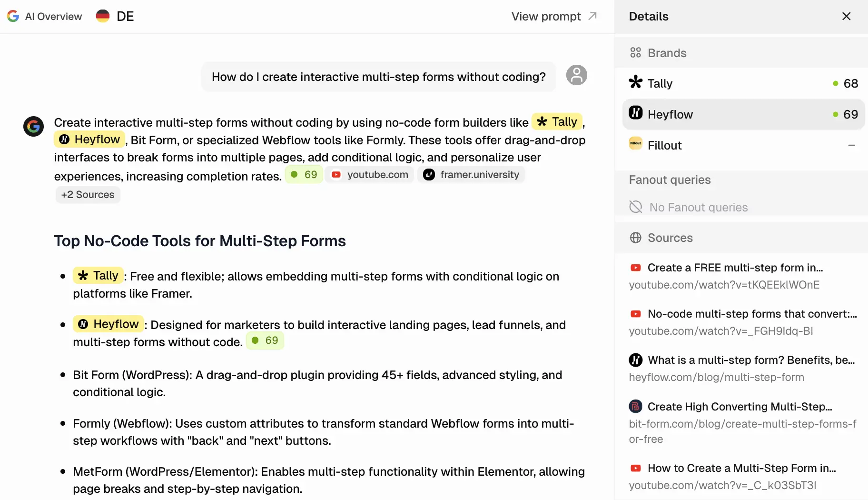868x500 pixels.
Task: Click the Heyflow tag in the tools list
Action: pos(108,324)
